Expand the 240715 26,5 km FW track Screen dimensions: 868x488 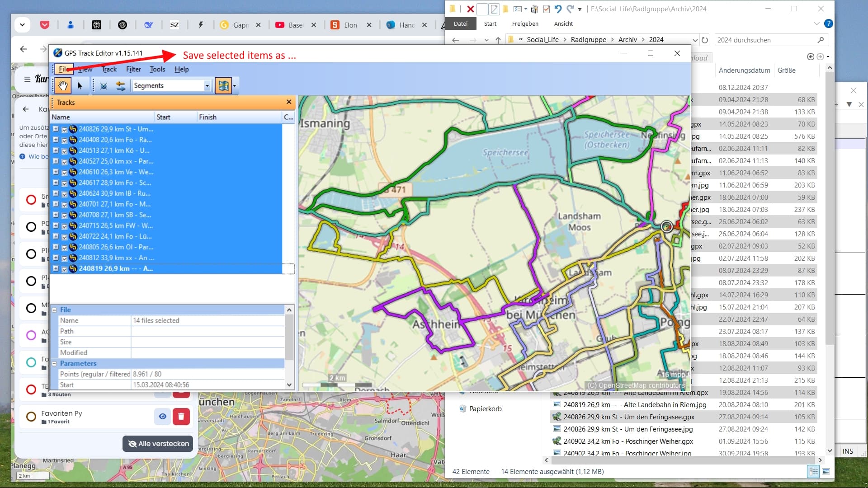coord(56,225)
